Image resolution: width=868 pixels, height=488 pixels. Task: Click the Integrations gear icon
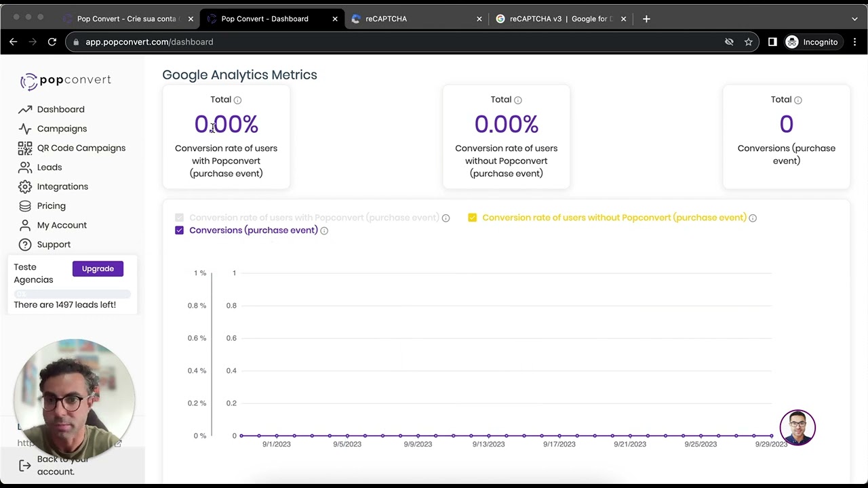click(25, 186)
